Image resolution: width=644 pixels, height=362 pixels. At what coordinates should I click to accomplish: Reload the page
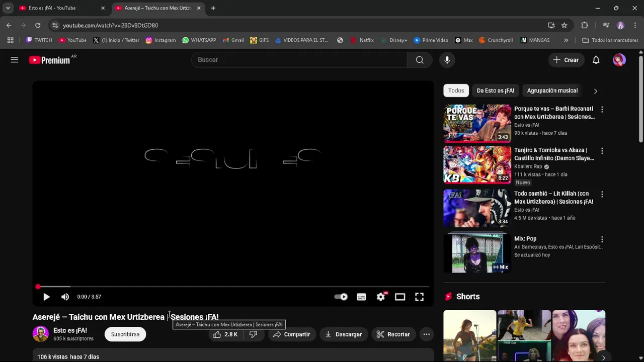pyautogui.click(x=38, y=25)
